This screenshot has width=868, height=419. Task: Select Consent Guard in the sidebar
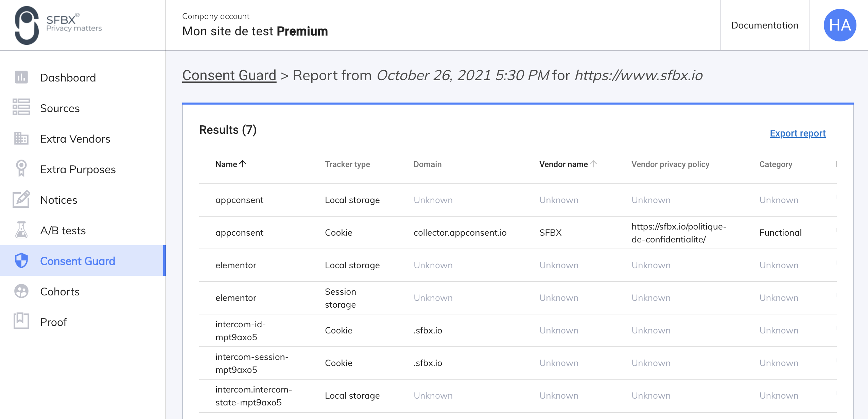click(x=77, y=261)
